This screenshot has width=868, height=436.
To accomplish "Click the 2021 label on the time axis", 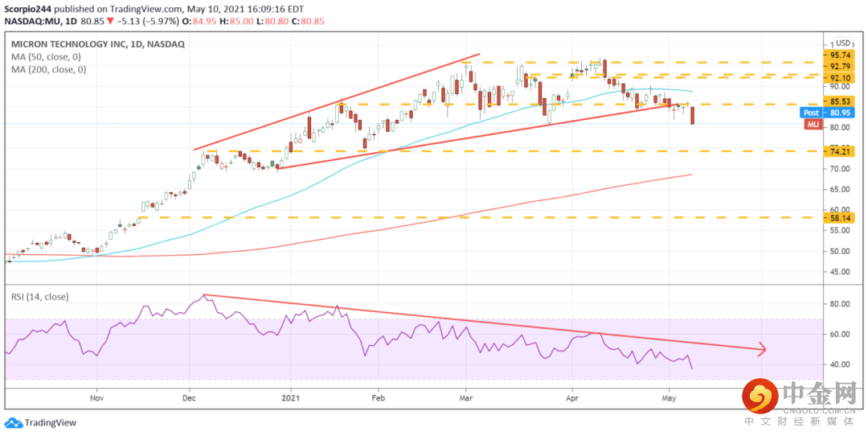I will click(291, 397).
